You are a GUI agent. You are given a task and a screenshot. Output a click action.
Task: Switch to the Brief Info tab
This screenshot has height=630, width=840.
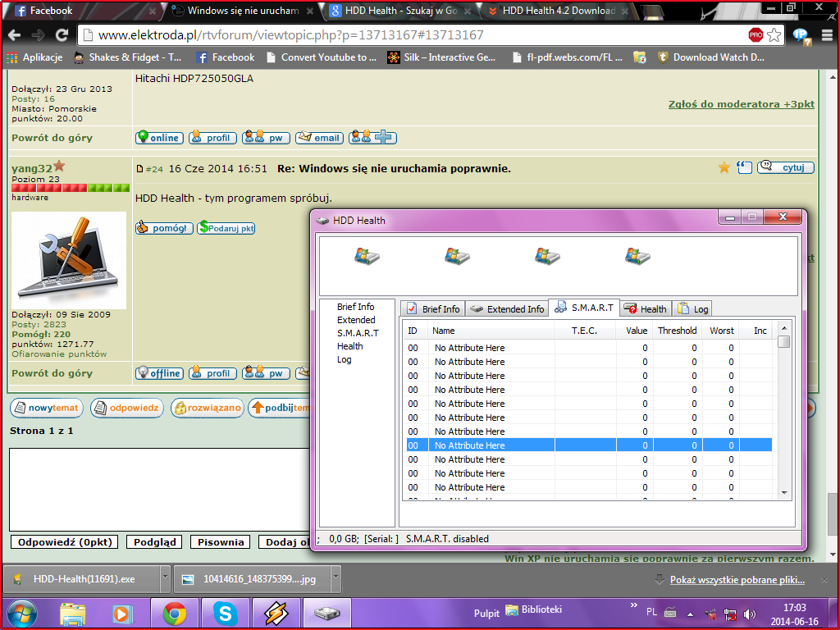433,308
